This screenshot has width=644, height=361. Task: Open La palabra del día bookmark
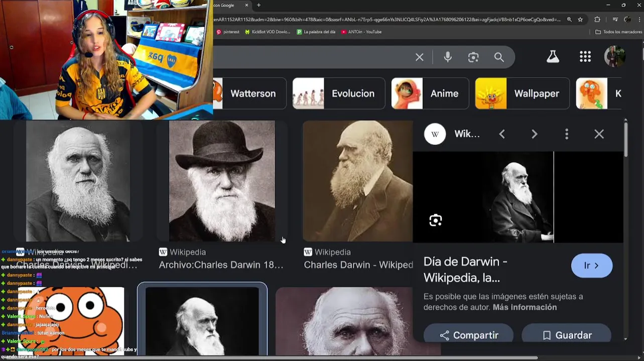316,32
